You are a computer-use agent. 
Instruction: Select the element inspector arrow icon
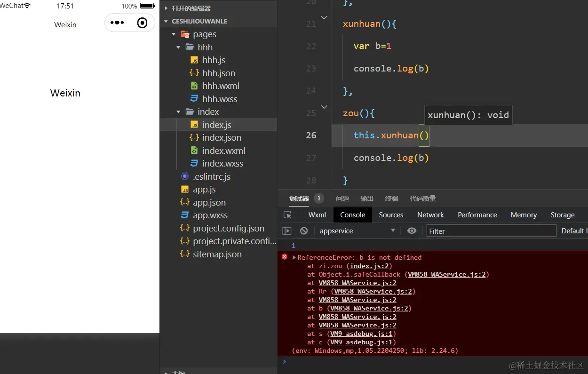[x=287, y=215]
